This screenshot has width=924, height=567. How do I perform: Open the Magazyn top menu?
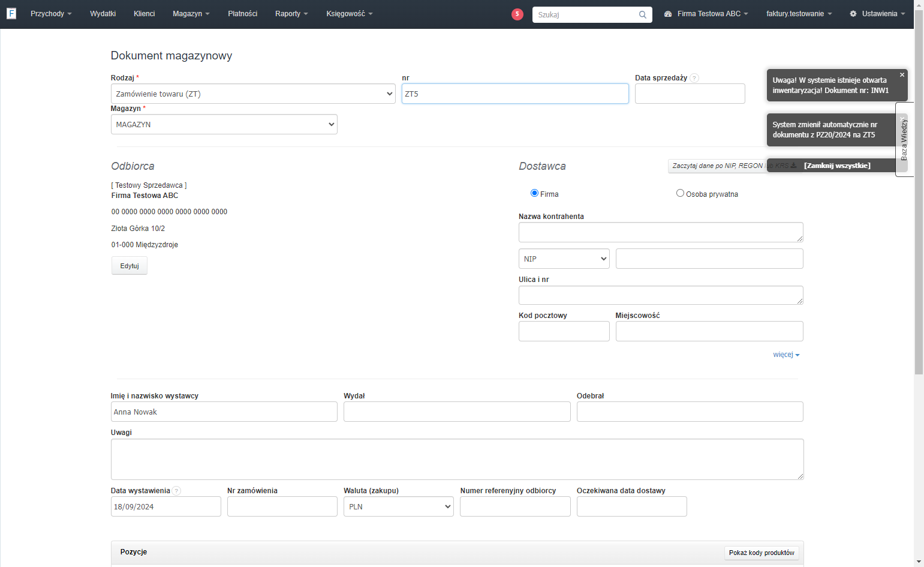coord(191,14)
